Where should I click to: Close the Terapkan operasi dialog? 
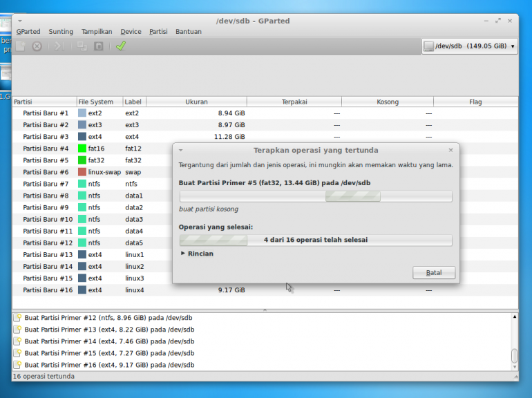[450, 150]
